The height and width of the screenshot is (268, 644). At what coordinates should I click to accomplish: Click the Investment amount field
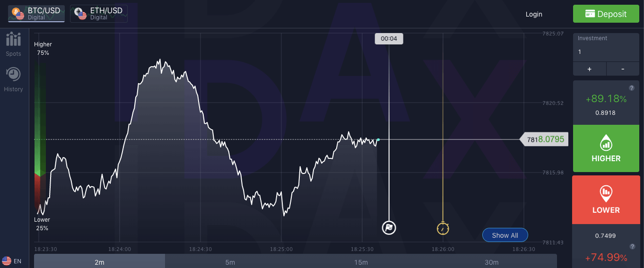tap(606, 52)
